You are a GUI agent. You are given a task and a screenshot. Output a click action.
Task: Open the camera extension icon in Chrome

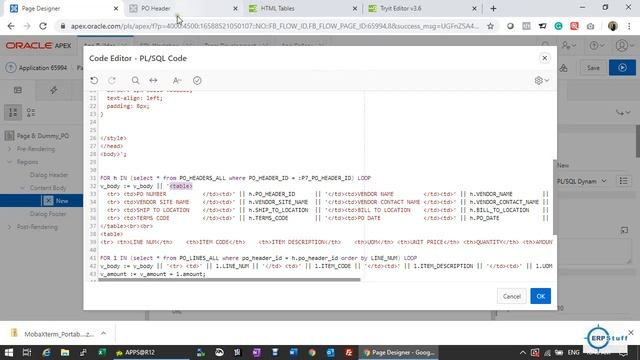point(590,26)
